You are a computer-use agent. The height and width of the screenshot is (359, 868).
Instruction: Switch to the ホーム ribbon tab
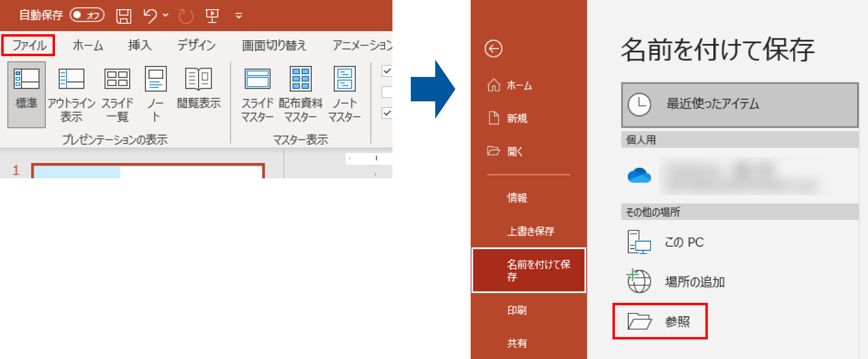coord(88,45)
